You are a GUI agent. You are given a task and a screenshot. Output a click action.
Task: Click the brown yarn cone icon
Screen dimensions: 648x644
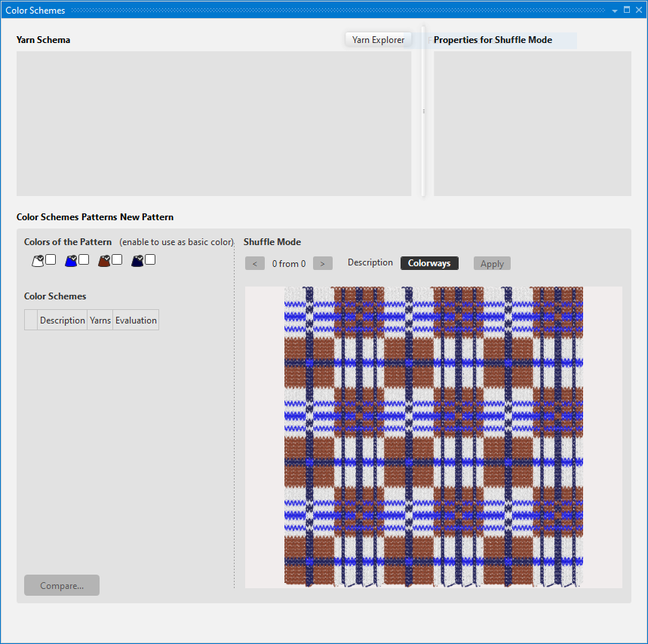point(104,261)
